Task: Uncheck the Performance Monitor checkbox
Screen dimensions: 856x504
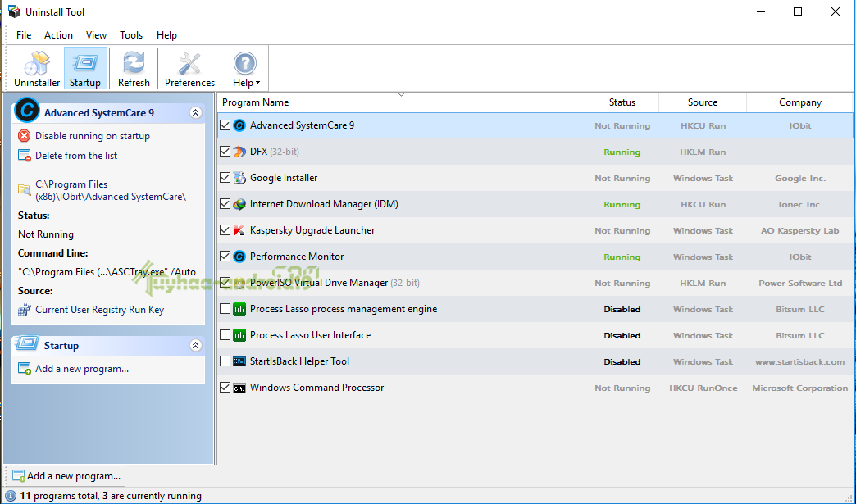Action: (225, 256)
